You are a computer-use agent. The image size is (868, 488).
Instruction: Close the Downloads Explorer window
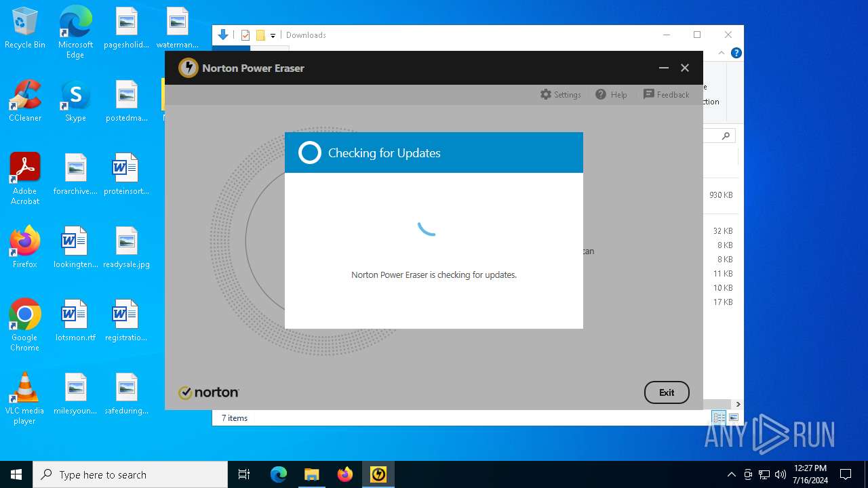pyautogui.click(x=728, y=35)
